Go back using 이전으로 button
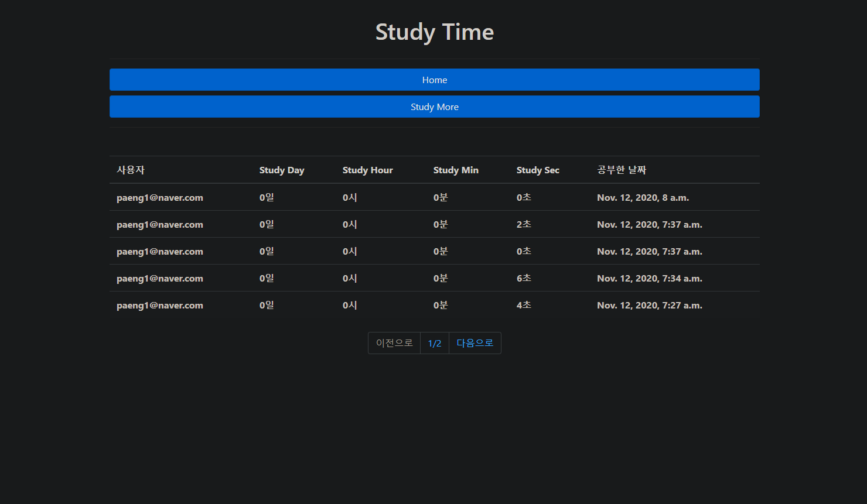This screenshot has height=504, width=867. [x=394, y=343]
